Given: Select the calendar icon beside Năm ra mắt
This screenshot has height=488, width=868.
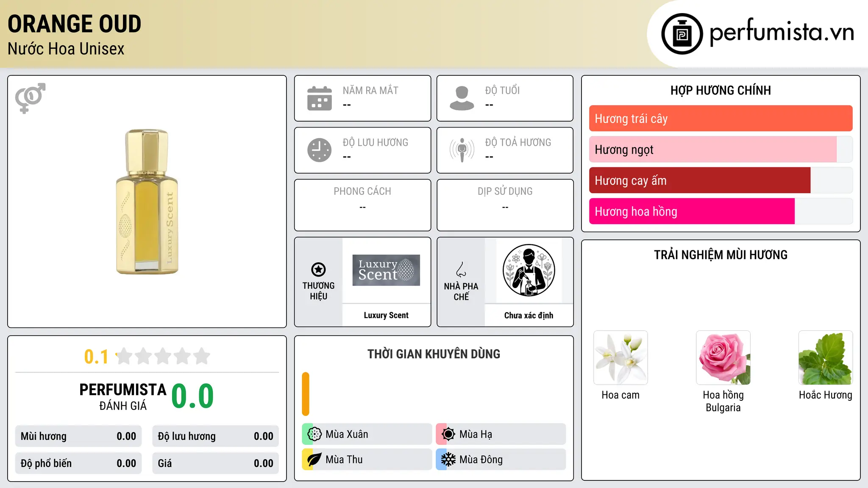Looking at the screenshot, I should (x=320, y=98).
